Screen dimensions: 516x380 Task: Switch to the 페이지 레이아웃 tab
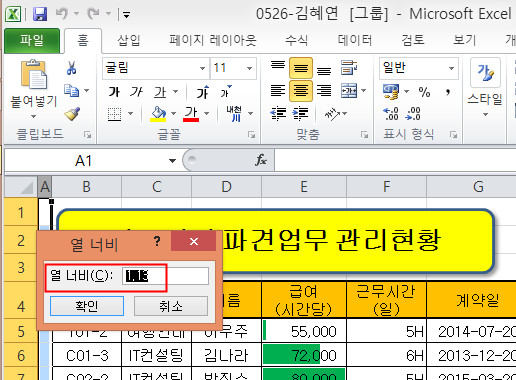click(x=213, y=41)
